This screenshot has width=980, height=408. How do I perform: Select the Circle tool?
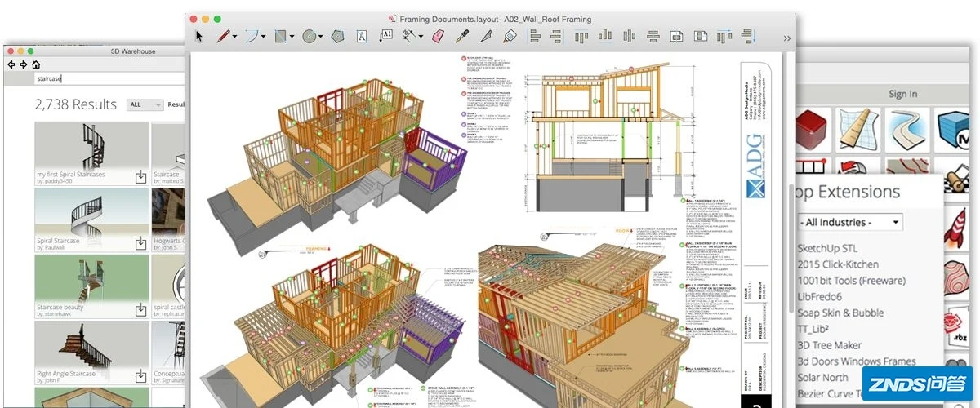310,36
